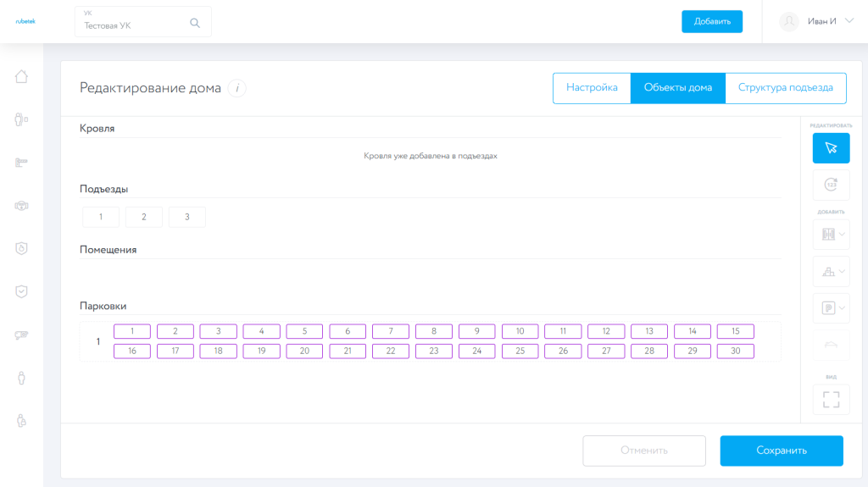This screenshot has height=487, width=868.
Task: Click the Отменить button
Action: click(644, 451)
